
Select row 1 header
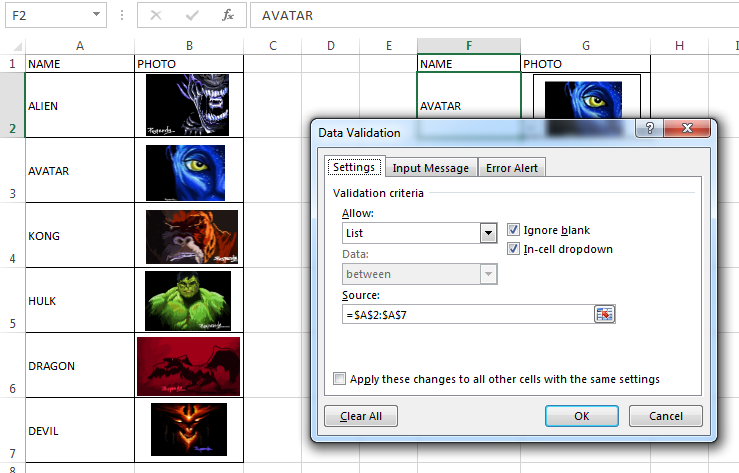coord(12,64)
